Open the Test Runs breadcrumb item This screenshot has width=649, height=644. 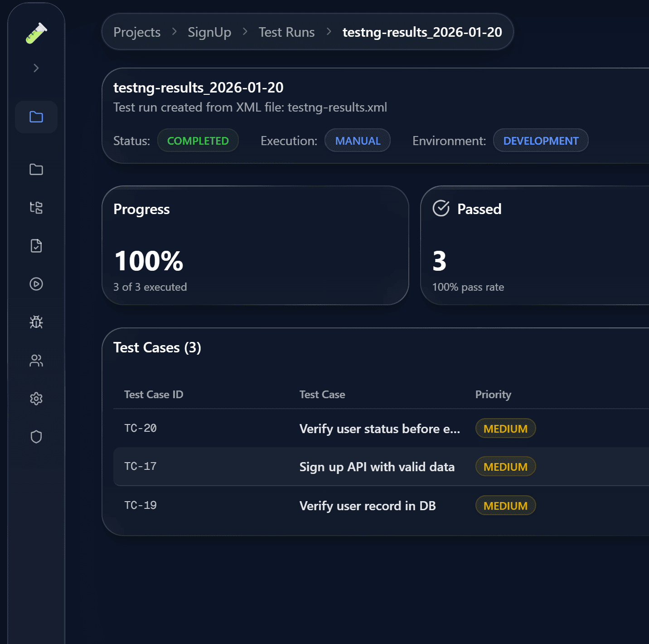point(286,32)
